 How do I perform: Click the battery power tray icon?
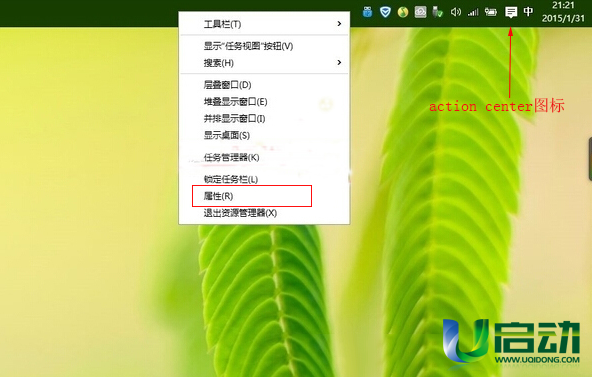(x=491, y=12)
